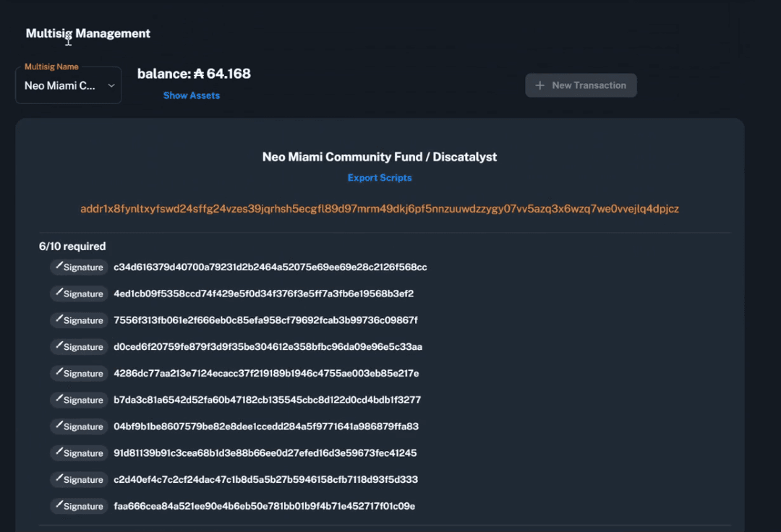Image resolution: width=781 pixels, height=532 pixels.
Task: Click the Signature edit badge for faa666cea8
Action: 79,506
